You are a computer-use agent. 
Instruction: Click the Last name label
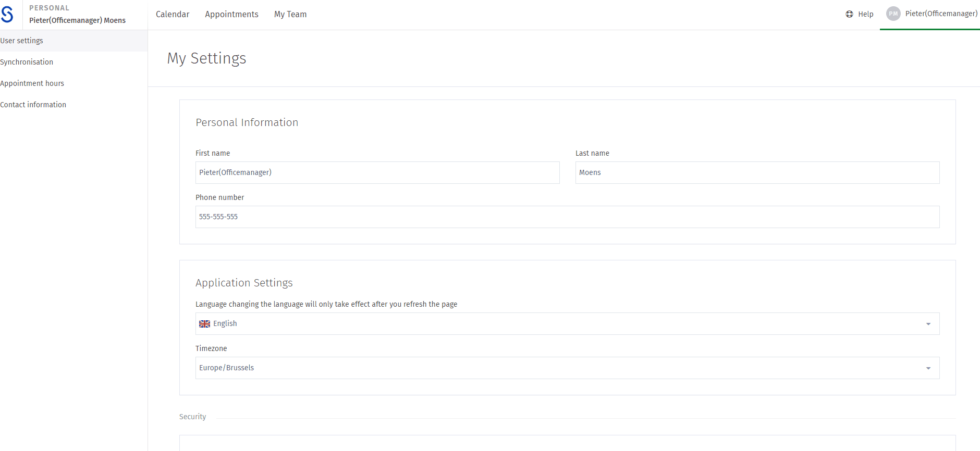[x=592, y=153]
